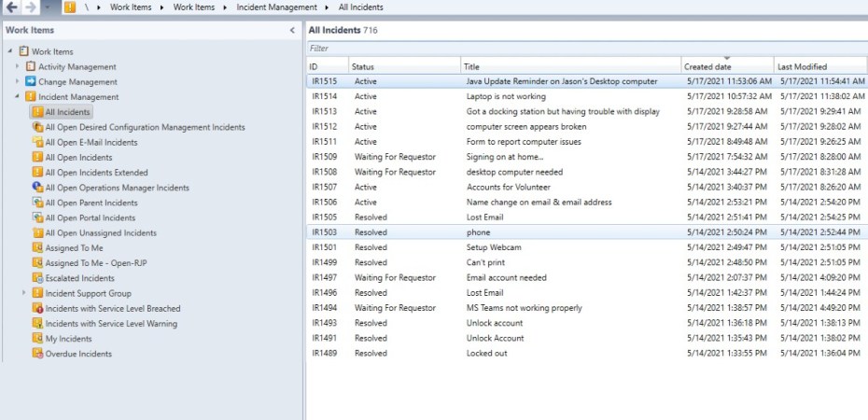Click All Open Desired Configuration Management Incidents icon

37,127
